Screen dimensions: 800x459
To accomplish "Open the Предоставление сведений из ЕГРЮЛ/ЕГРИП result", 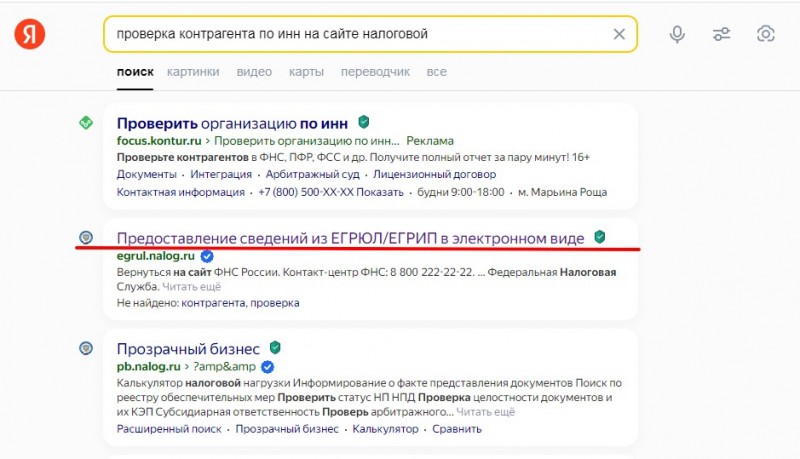I will tap(351, 238).
